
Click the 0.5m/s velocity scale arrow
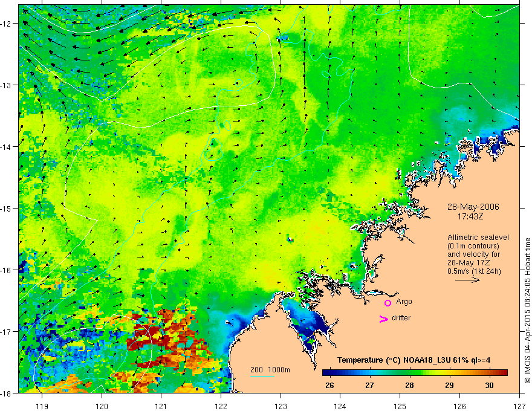(x=467, y=280)
